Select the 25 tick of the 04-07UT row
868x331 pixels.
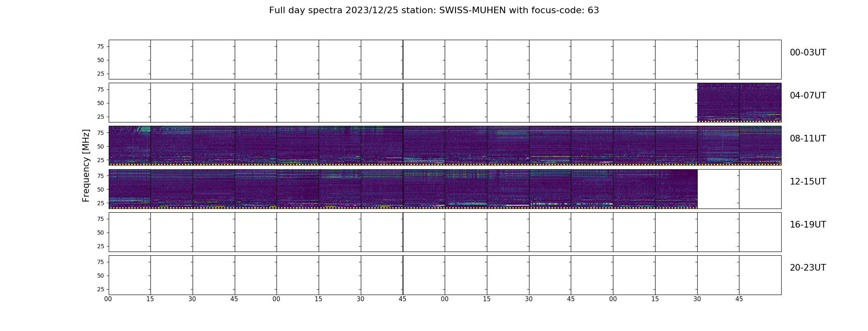click(100, 117)
